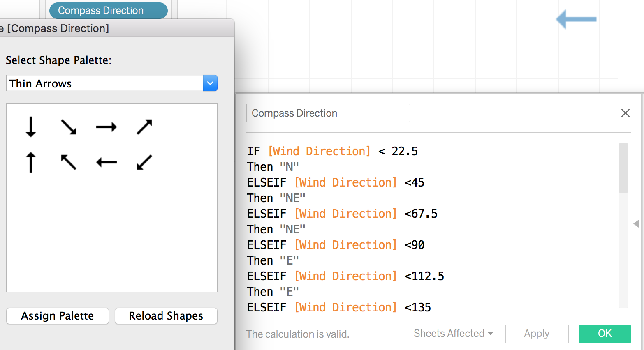Image resolution: width=644 pixels, height=350 pixels.
Task: Choose the up-right diagonal arrow shape
Action: (x=144, y=127)
